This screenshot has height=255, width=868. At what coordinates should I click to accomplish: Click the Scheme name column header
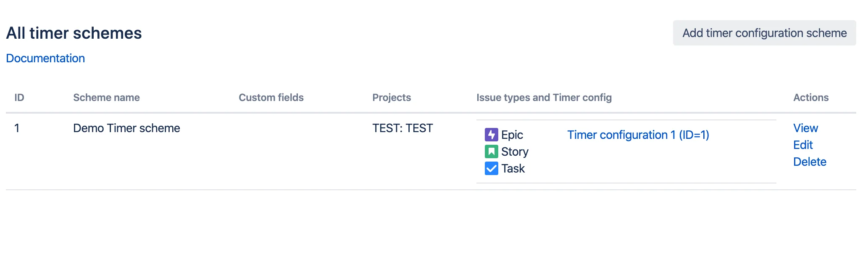click(106, 98)
